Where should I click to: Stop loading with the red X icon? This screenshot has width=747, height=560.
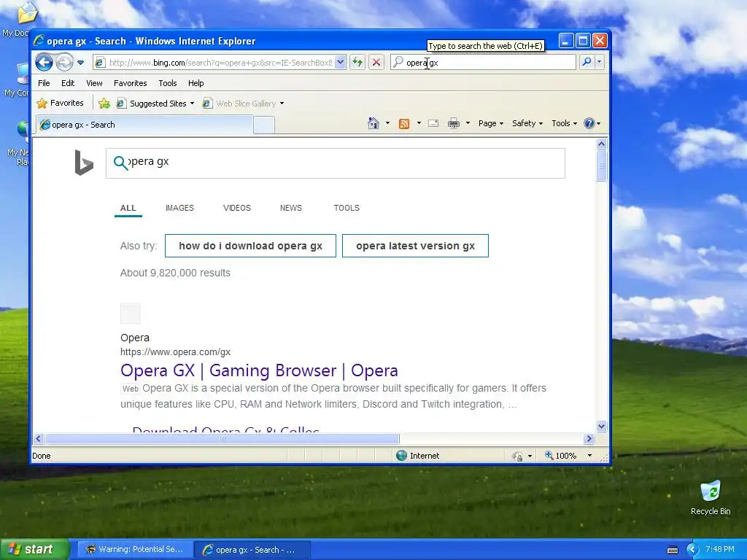pyautogui.click(x=376, y=63)
